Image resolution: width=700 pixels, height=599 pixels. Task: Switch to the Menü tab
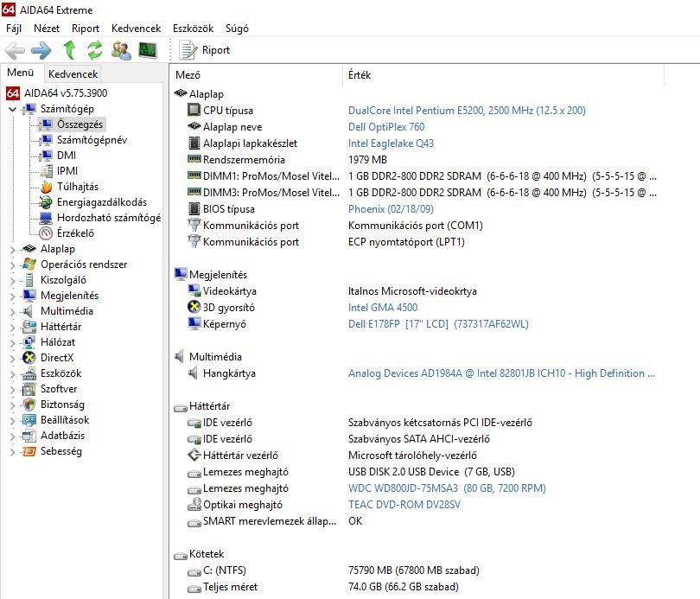tap(21, 73)
